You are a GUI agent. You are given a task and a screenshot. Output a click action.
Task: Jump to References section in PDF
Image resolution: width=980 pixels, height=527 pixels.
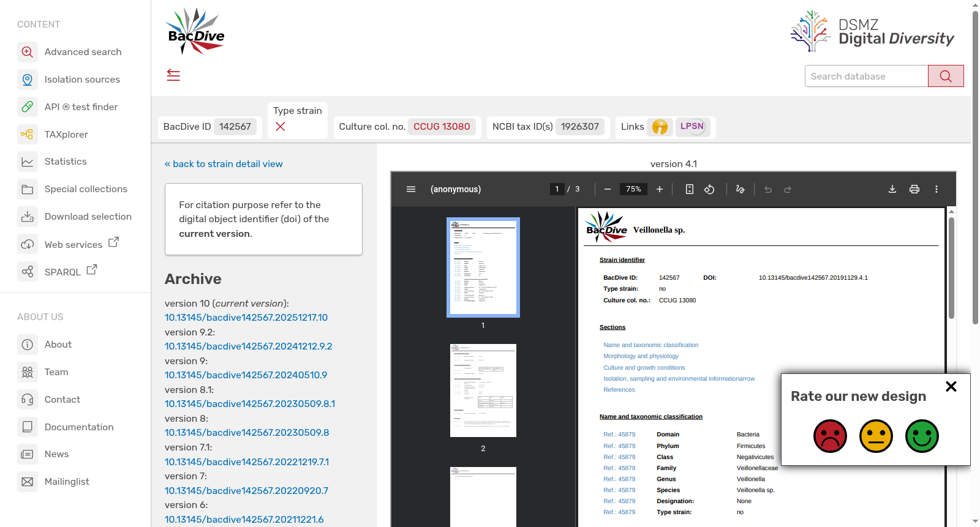619,390
